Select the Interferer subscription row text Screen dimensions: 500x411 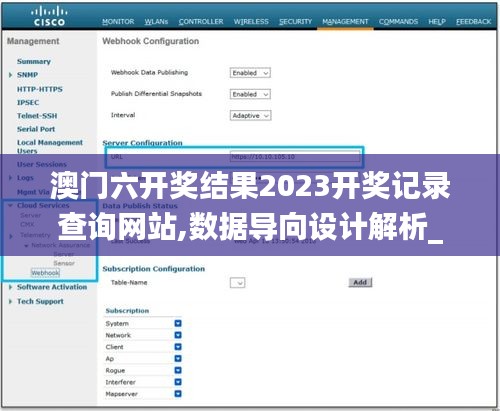pyautogui.click(x=120, y=382)
